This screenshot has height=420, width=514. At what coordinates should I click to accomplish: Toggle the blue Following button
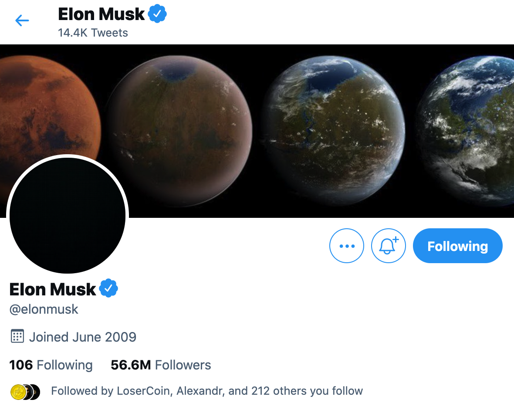coord(458,246)
